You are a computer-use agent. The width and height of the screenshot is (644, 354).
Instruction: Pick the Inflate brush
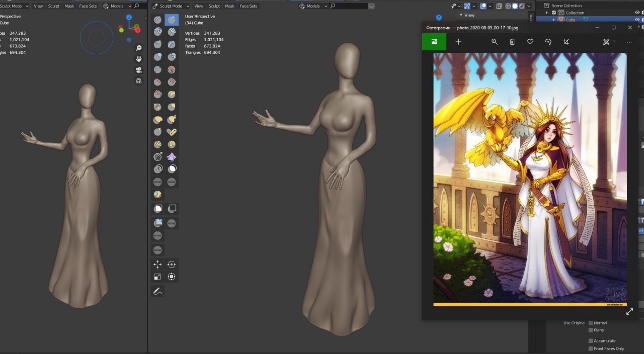click(x=157, y=56)
